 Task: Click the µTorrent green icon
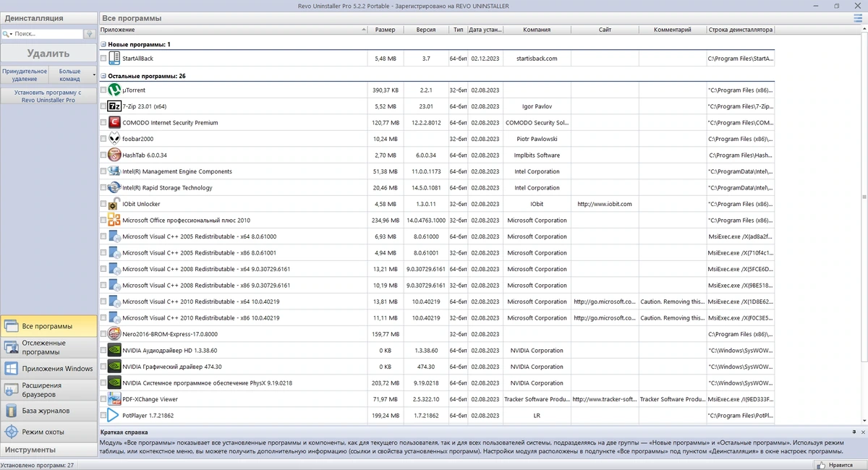tap(114, 90)
